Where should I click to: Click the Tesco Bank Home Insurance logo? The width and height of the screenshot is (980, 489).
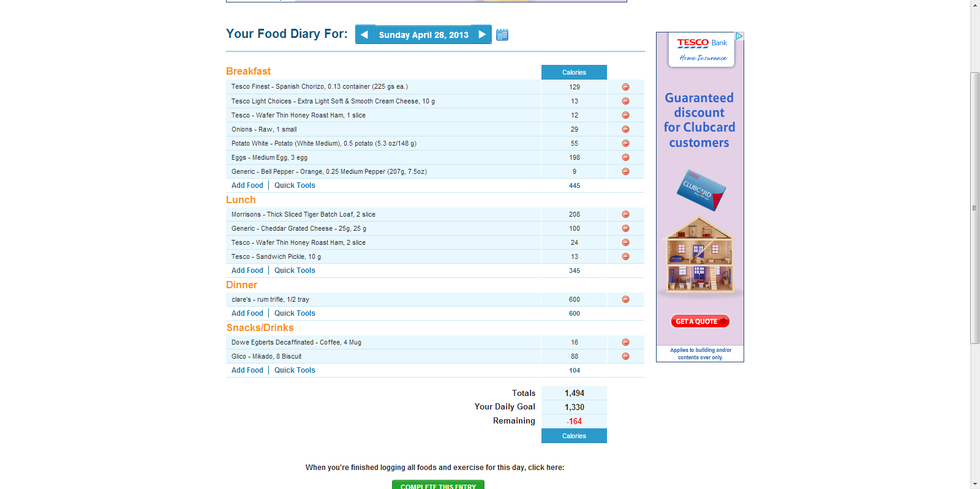(702, 50)
